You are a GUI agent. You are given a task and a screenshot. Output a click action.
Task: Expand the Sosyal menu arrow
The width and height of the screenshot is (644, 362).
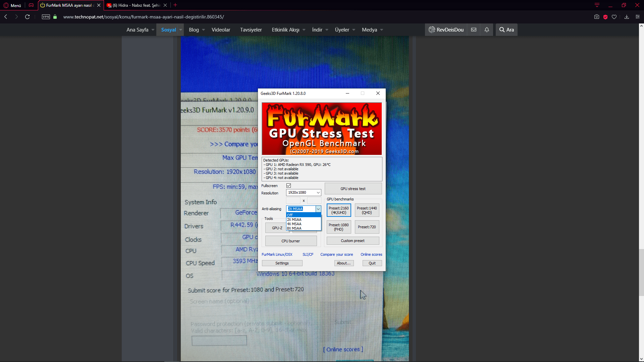coord(181,29)
